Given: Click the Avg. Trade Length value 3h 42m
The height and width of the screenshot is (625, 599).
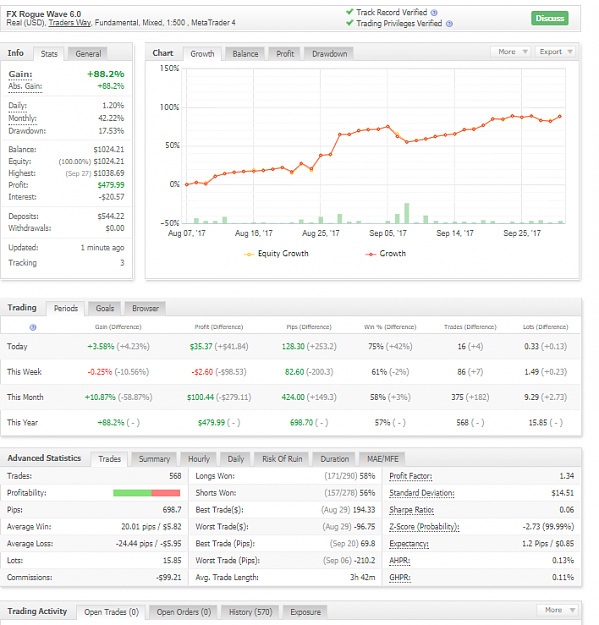Looking at the screenshot, I should [x=363, y=577].
